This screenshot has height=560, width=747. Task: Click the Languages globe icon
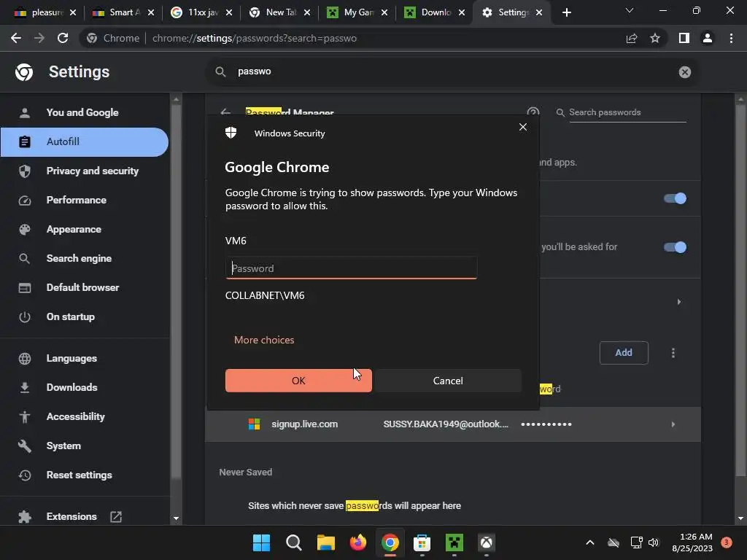click(25, 358)
